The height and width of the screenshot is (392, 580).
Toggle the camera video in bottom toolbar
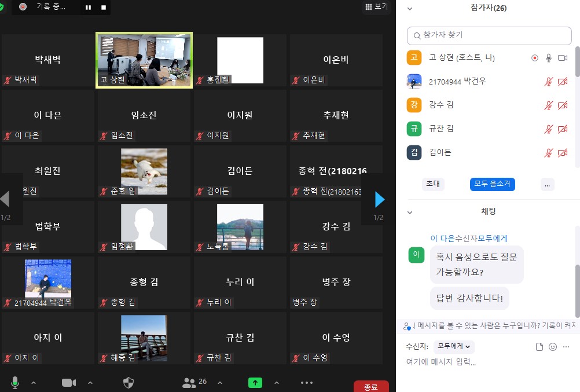69,383
